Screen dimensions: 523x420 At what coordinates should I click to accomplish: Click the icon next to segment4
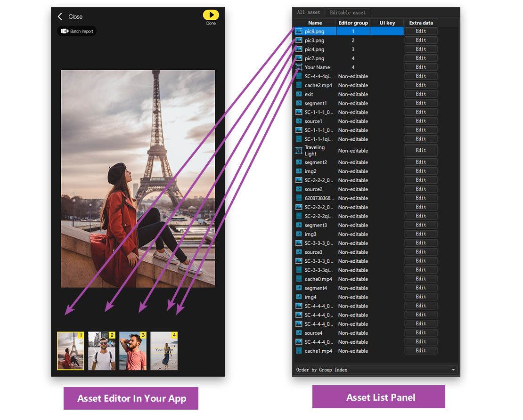point(299,288)
